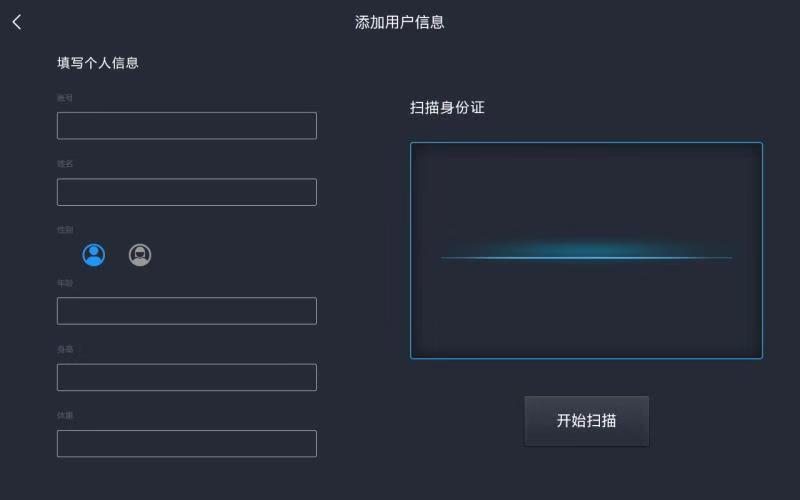Select the male gender icon

pyautogui.click(x=94, y=255)
